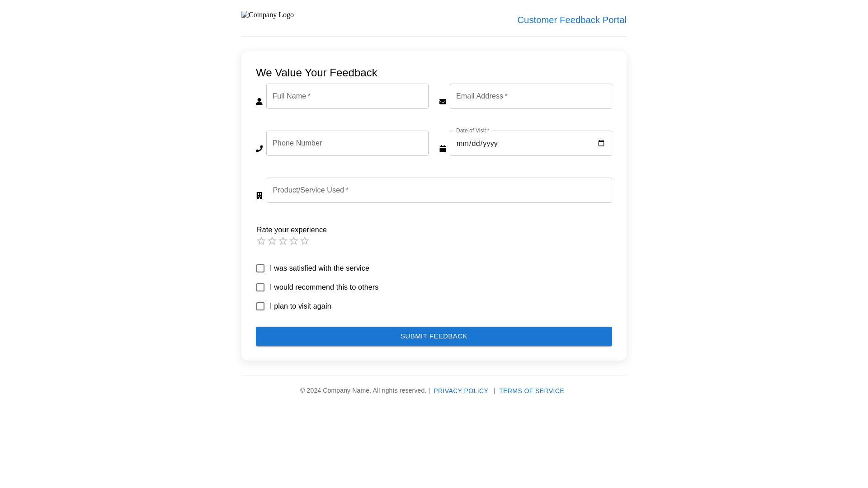868x488 pixels.
Task: Tick 'I plan to visit again' checkbox
Action: [x=260, y=306]
